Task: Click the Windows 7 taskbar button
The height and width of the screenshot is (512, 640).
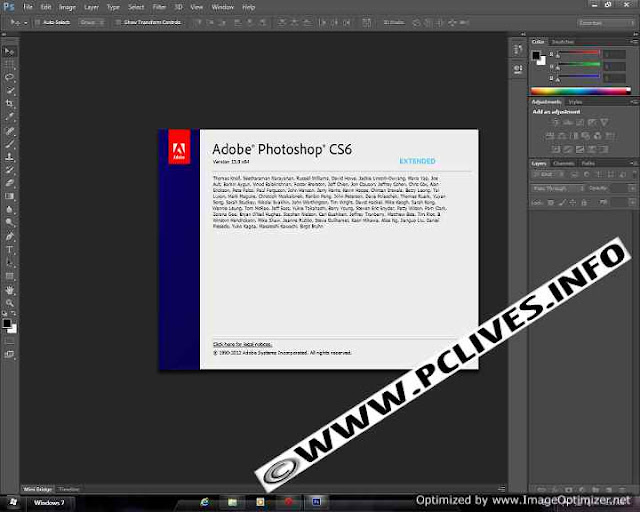Action: pos(49,503)
